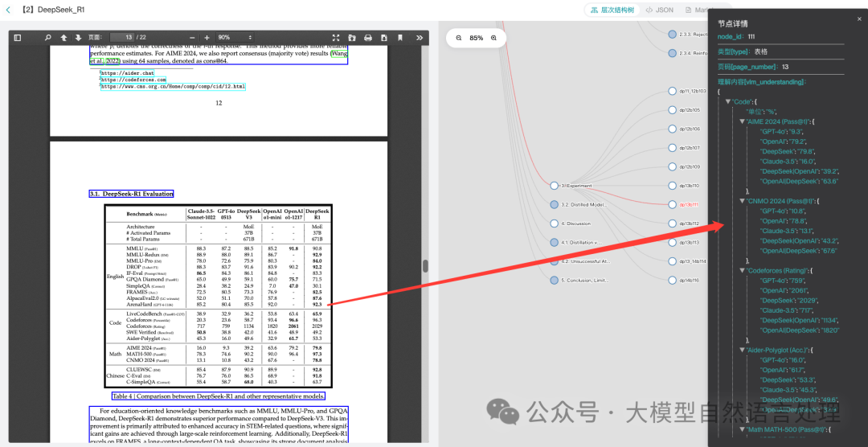Select the 3. Experiment tree node
868x447 pixels.
click(x=554, y=186)
